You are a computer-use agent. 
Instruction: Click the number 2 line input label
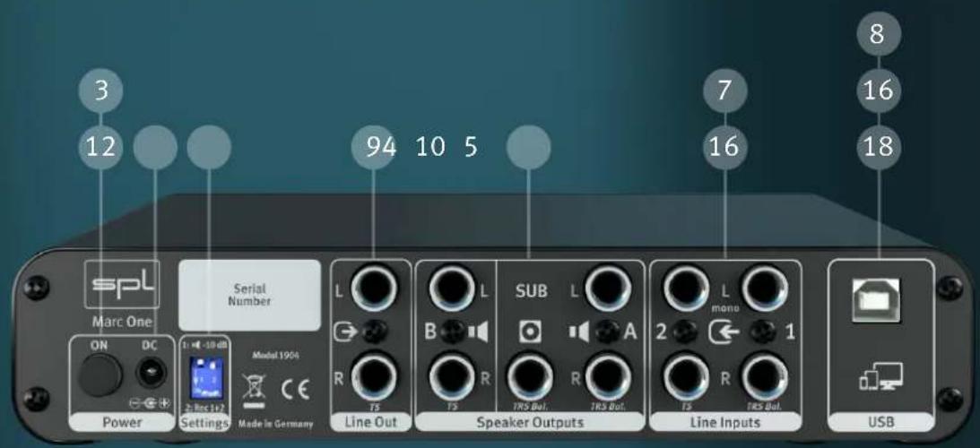[662, 332]
